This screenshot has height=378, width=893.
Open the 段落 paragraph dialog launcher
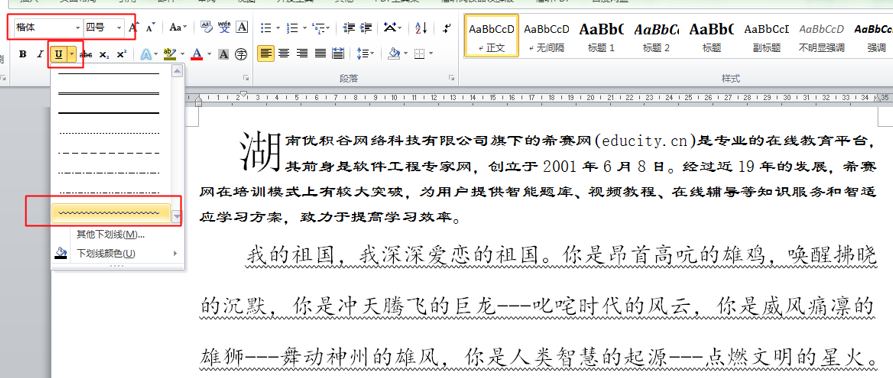pyautogui.click(x=451, y=77)
